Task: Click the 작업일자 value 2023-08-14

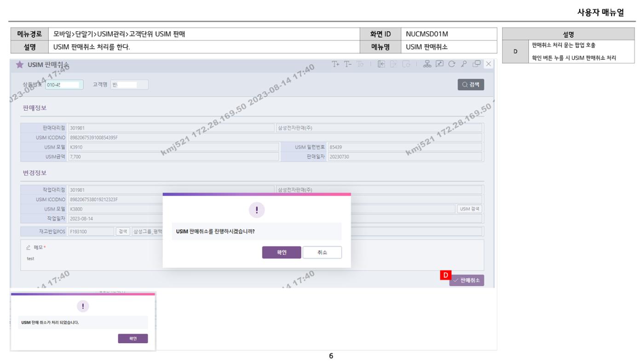Action: [81, 218]
